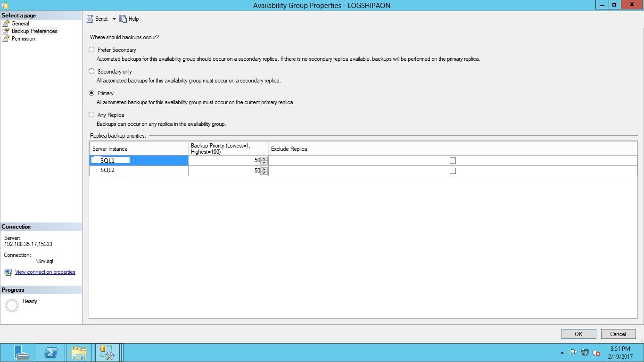
Task: Click the dialog's title bar icon
Action: pyautogui.click(x=5, y=6)
